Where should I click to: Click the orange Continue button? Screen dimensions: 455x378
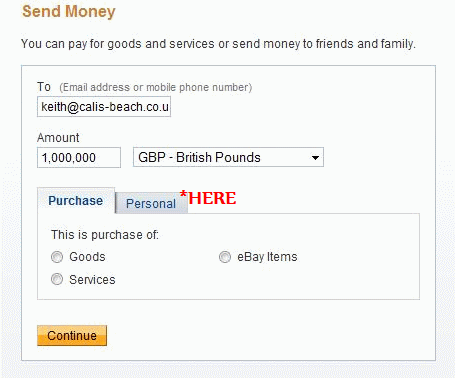tap(72, 336)
